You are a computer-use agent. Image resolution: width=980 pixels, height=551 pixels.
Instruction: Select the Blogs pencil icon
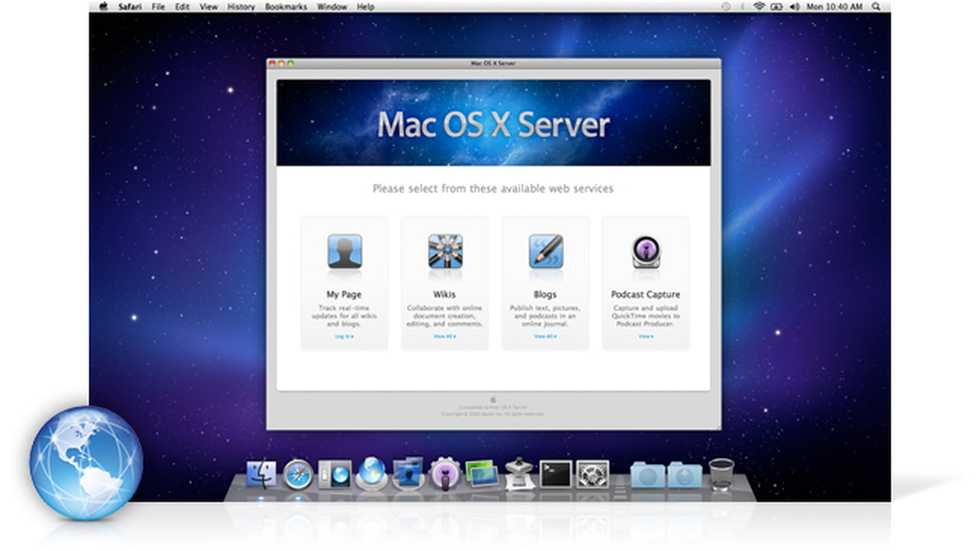tap(544, 253)
